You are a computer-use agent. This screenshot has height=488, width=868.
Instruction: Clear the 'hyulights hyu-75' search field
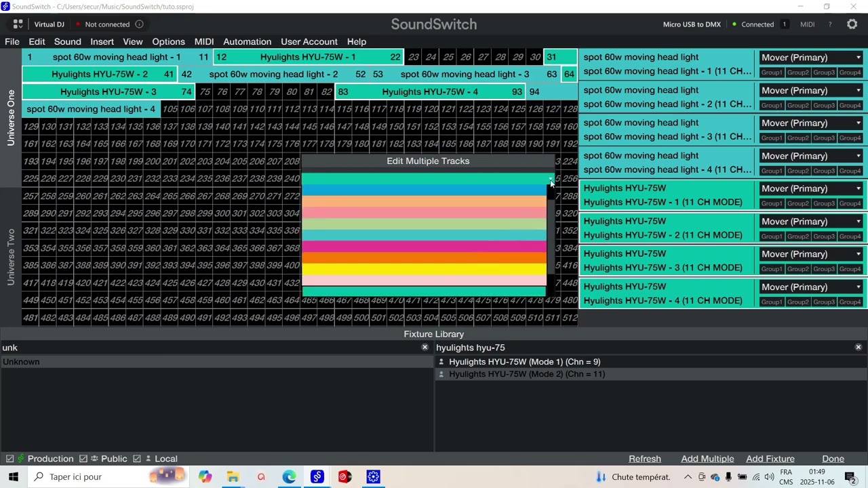[x=859, y=348]
